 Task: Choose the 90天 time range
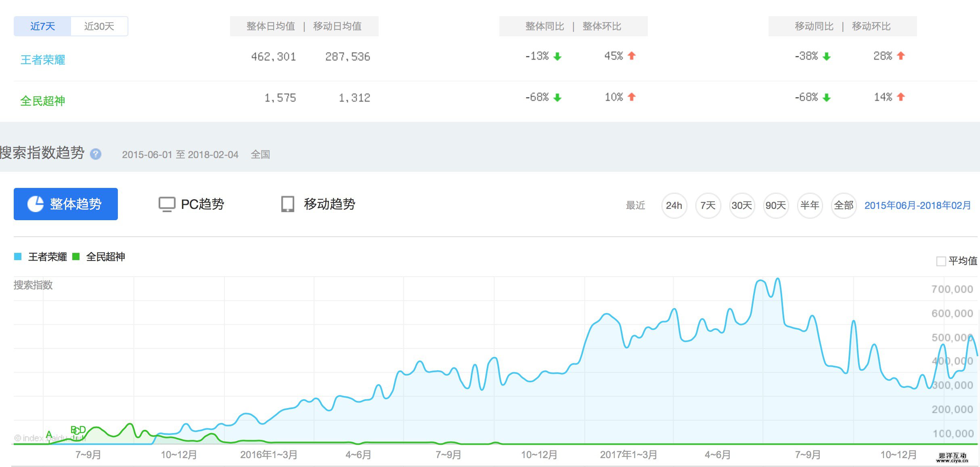(x=775, y=205)
